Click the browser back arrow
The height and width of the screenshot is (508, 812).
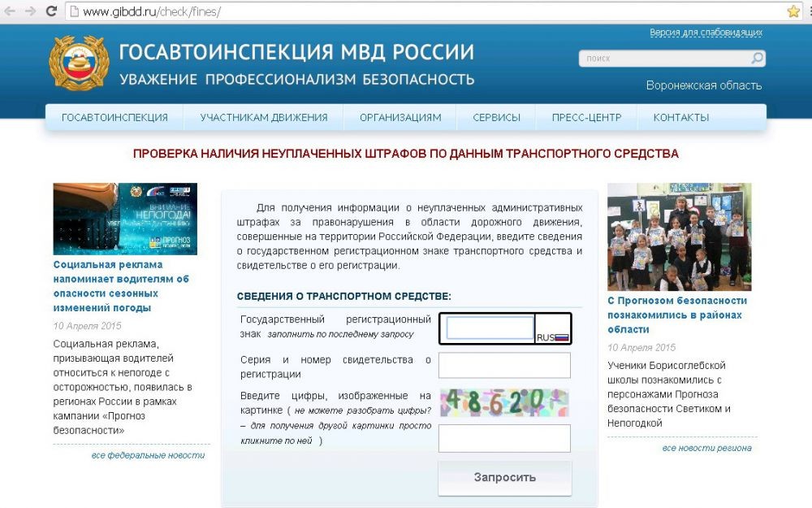(11, 11)
